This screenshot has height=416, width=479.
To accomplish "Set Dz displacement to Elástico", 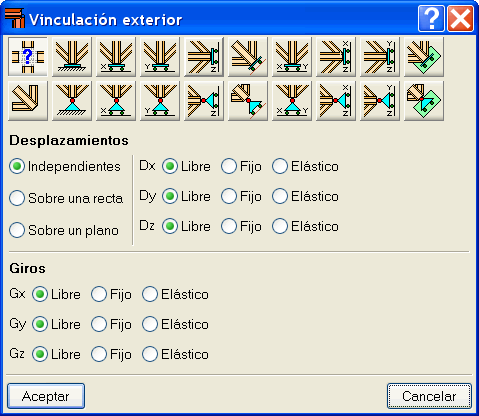I will (305, 226).
